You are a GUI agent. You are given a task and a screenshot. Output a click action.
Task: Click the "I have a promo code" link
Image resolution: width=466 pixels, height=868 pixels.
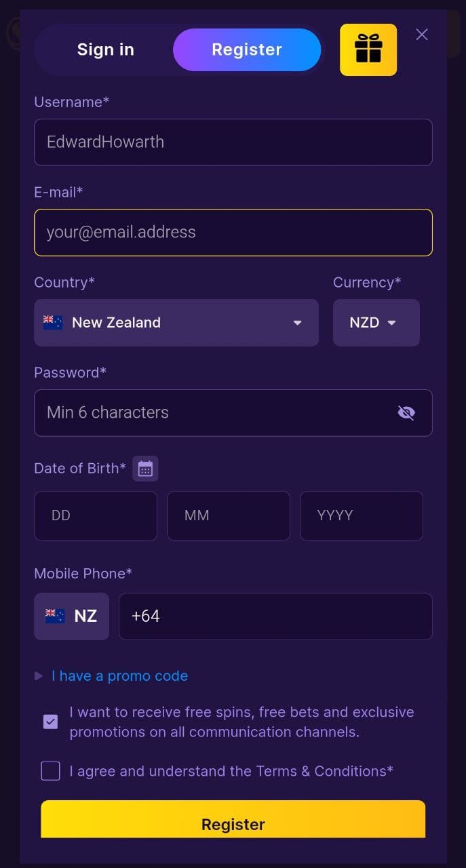120,676
